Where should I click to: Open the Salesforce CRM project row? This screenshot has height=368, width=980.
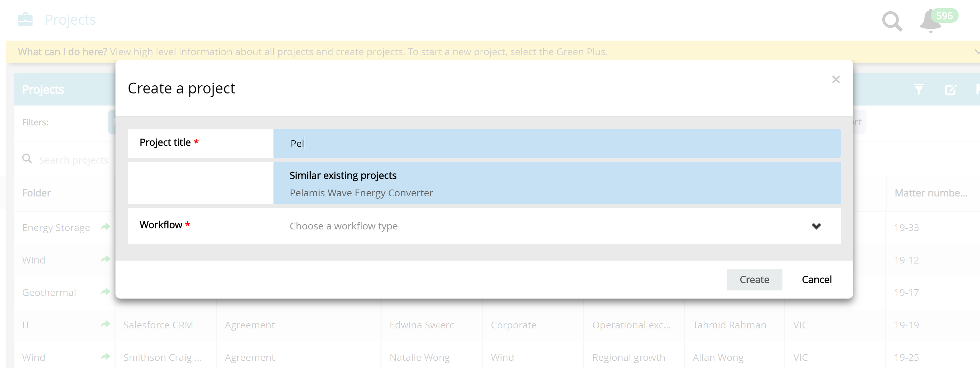point(158,325)
